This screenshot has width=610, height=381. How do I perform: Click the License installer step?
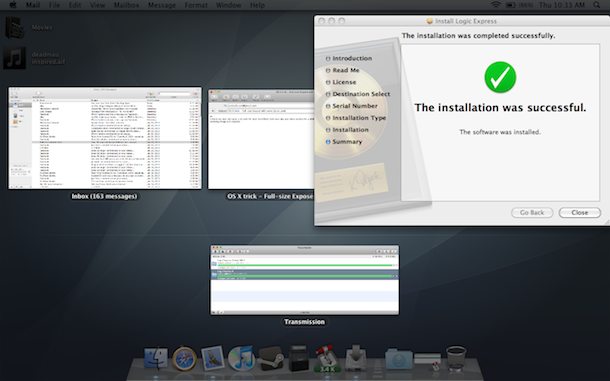(x=344, y=82)
